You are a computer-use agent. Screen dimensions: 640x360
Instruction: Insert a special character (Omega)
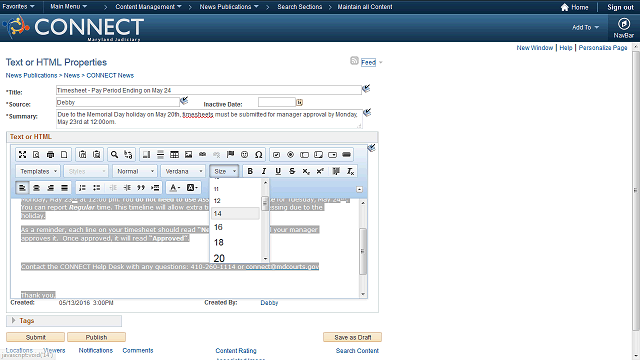click(x=258, y=155)
